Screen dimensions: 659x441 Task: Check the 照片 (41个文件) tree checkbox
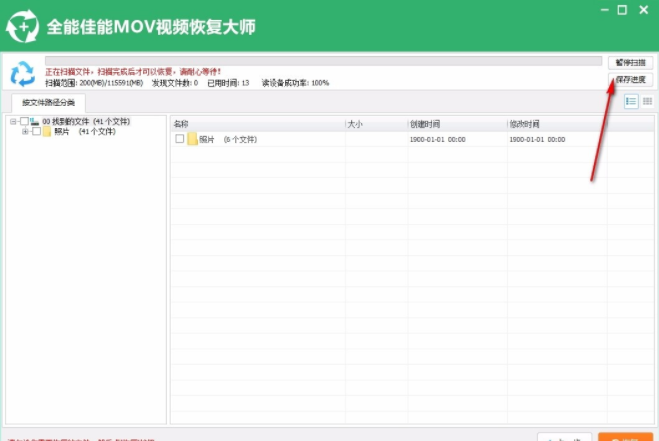37,132
